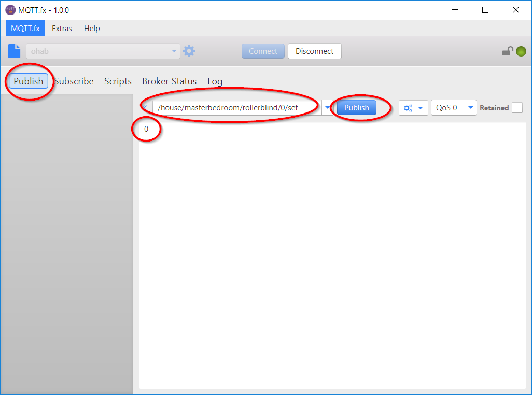Minimize the MQTT.fx window
This screenshot has height=395, width=532.
(x=455, y=10)
